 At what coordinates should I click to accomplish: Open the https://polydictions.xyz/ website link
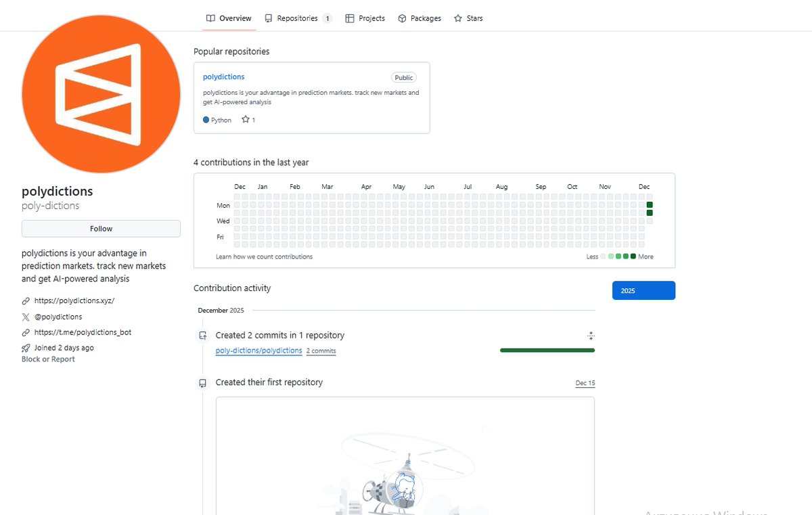point(74,300)
